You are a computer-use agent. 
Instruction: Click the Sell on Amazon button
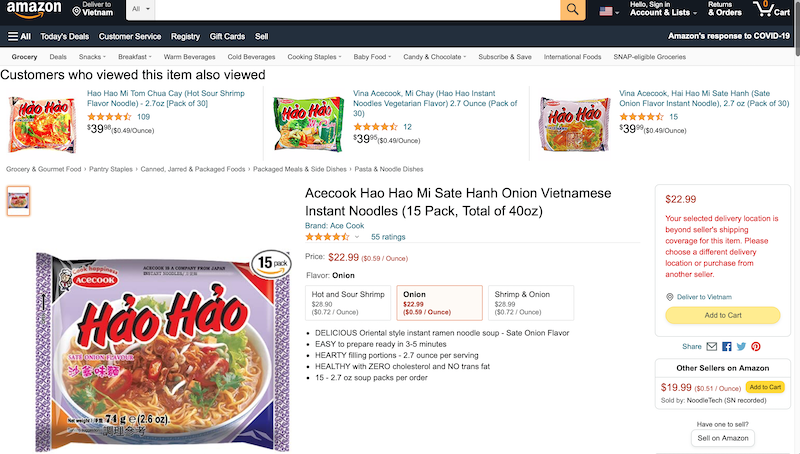coord(723,438)
